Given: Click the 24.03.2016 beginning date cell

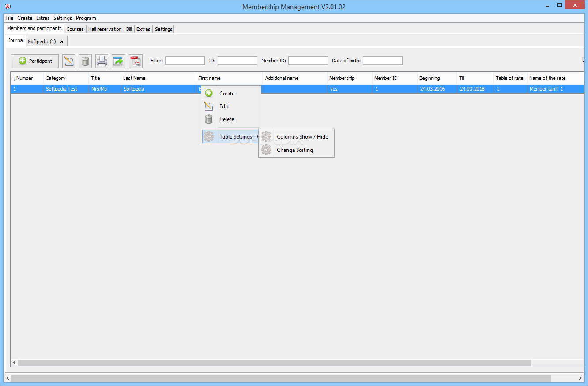Looking at the screenshot, I should coord(437,89).
